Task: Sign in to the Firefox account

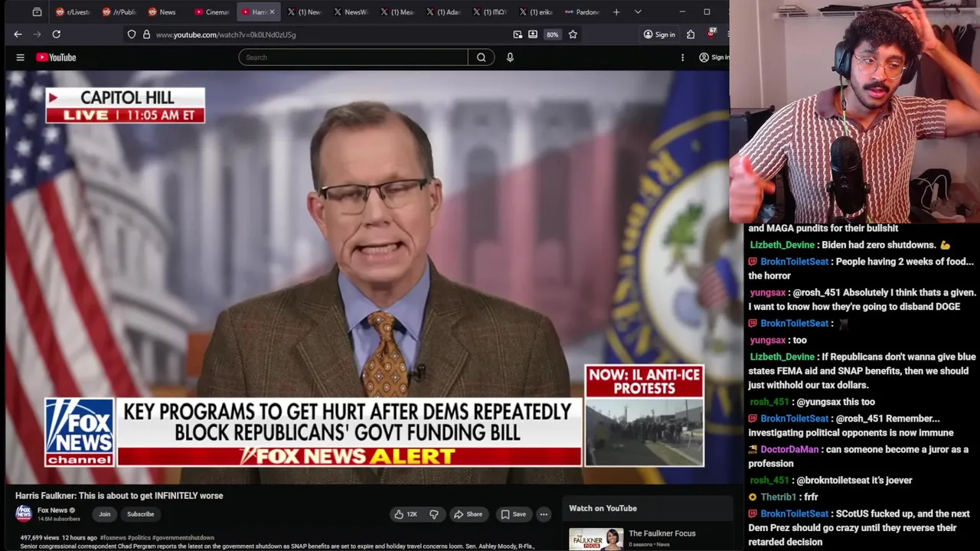Action: (x=659, y=34)
